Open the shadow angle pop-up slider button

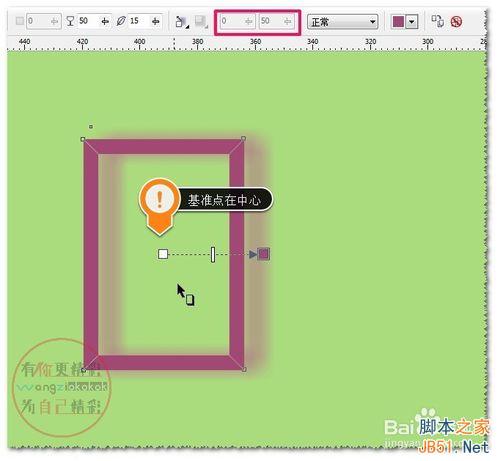coord(55,22)
